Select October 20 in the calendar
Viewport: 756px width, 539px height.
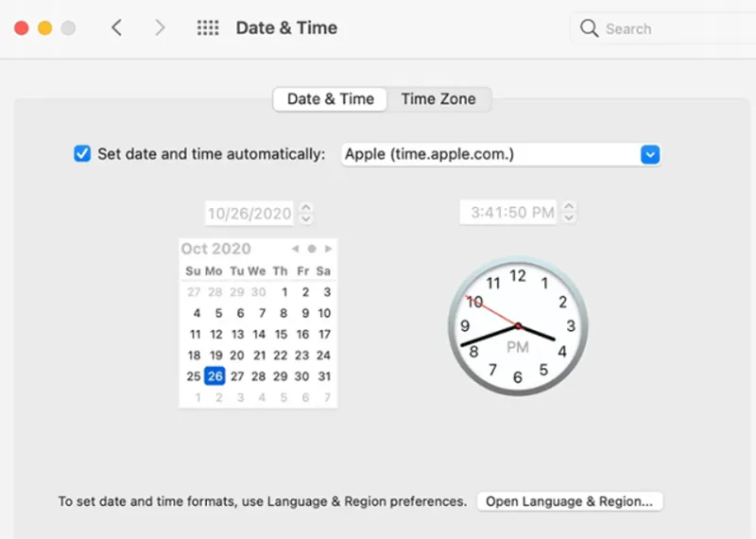coord(237,356)
